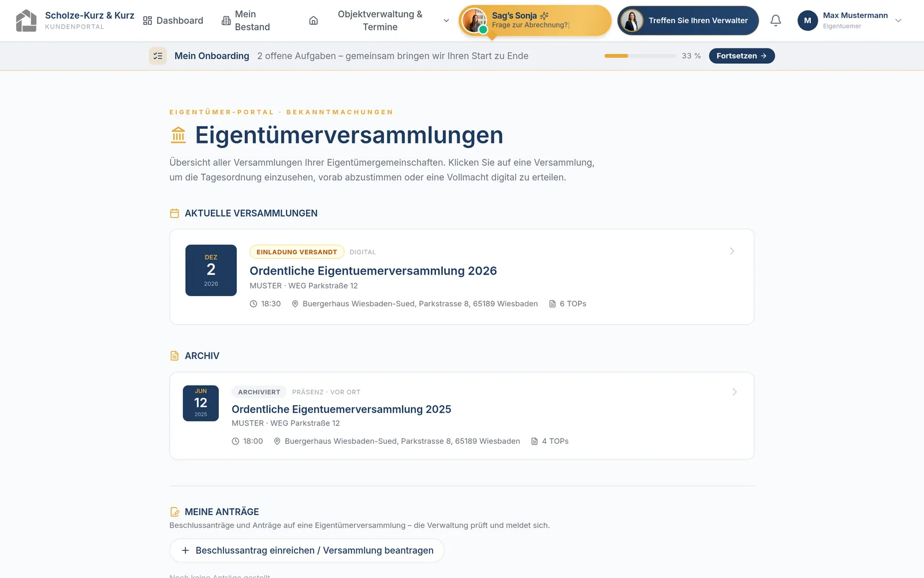Expand the Objektverwaltung dropdown chevron

[x=446, y=21]
